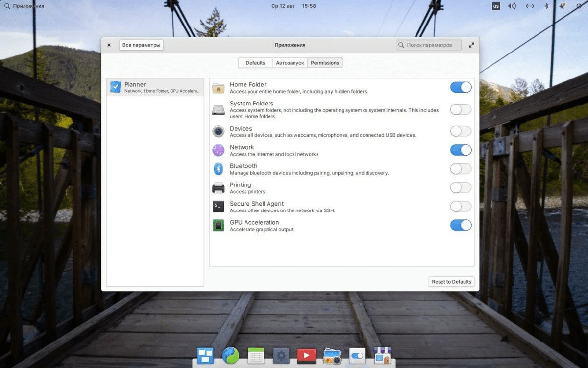Launch the web browser from the dock
588x368 pixels.
pyautogui.click(x=230, y=356)
